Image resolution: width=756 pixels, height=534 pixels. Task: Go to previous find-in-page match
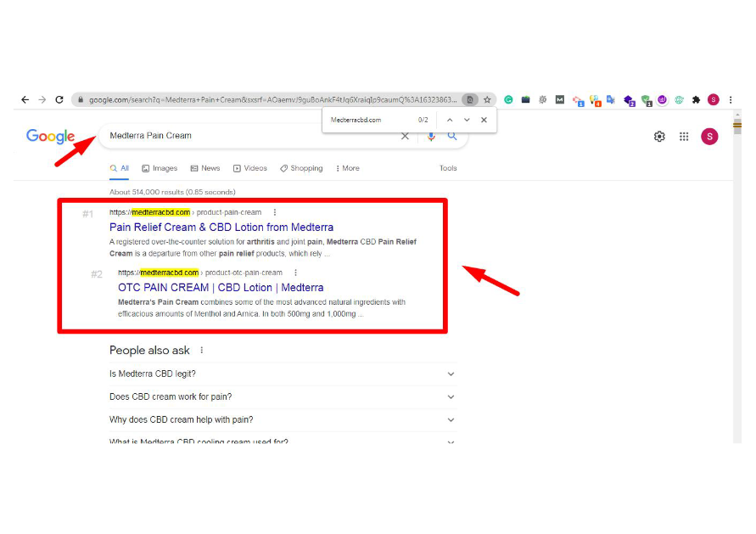coord(450,121)
